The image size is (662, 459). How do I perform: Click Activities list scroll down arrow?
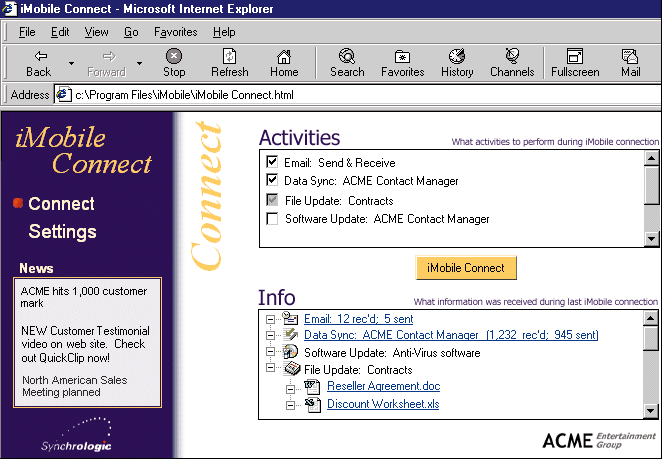click(x=651, y=239)
